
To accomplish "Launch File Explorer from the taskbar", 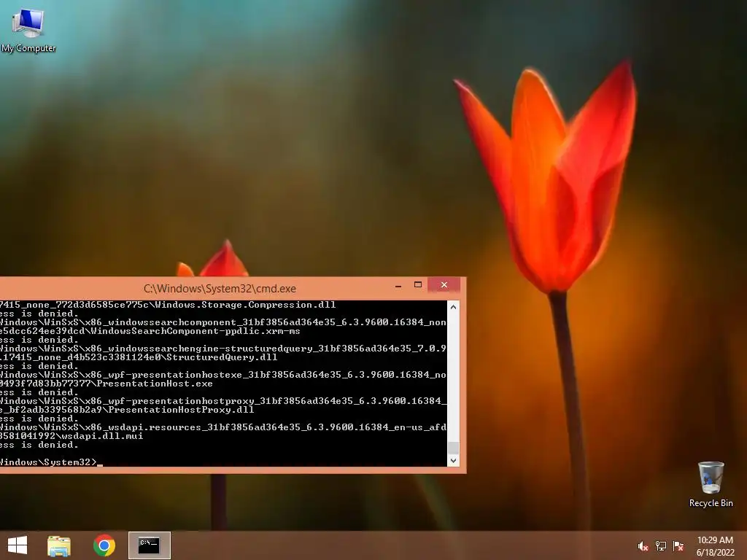I will pos(59,545).
